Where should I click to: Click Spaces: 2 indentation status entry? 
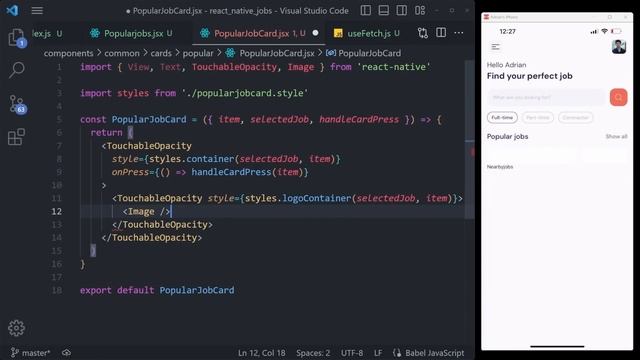coord(313,353)
